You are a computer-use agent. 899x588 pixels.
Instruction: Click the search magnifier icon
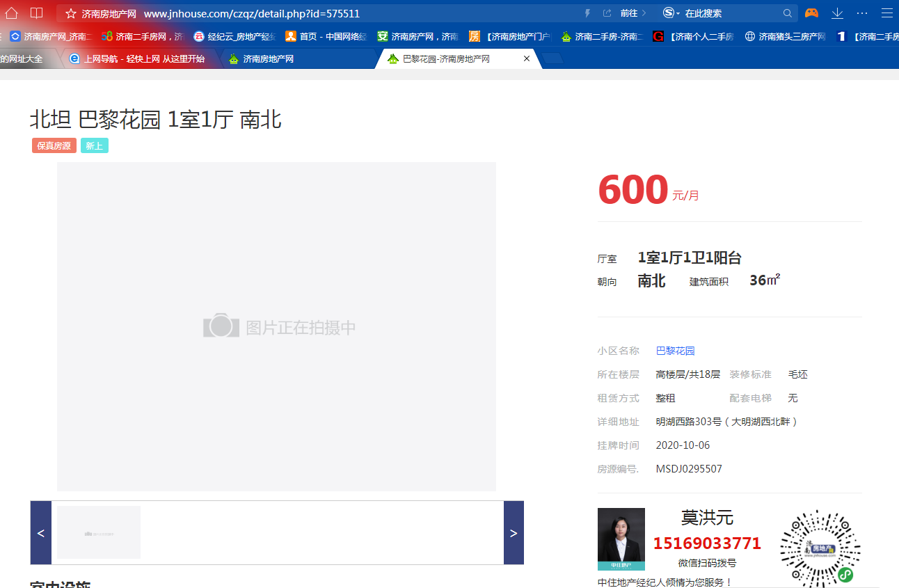point(788,13)
